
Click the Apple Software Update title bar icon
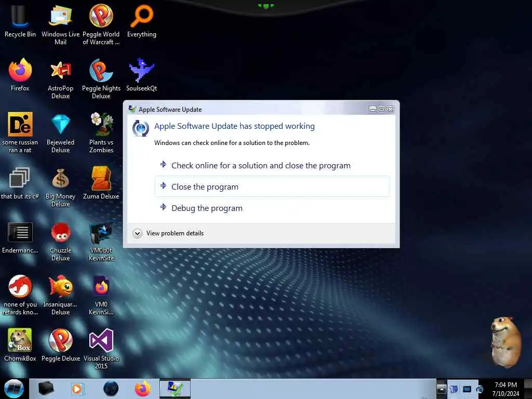[132, 109]
